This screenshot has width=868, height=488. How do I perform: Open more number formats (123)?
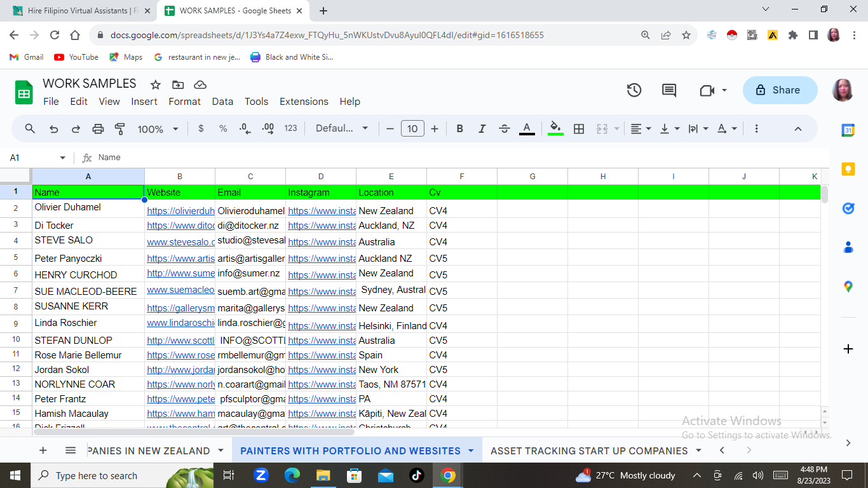(x=290, y=128)
